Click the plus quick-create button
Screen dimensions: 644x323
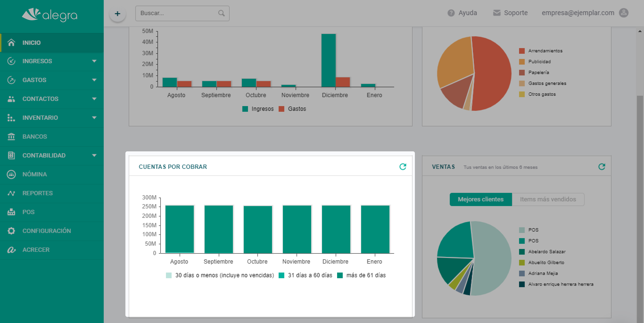tap(118, 14)
